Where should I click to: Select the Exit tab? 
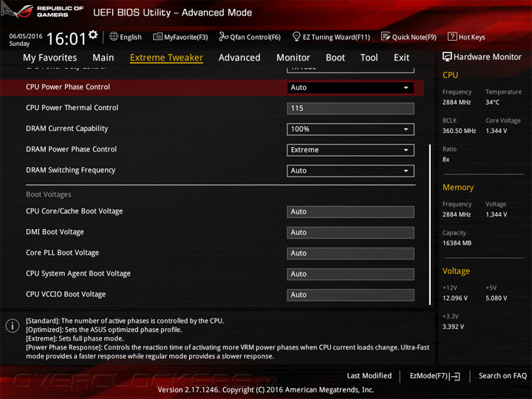pos(402,58)
